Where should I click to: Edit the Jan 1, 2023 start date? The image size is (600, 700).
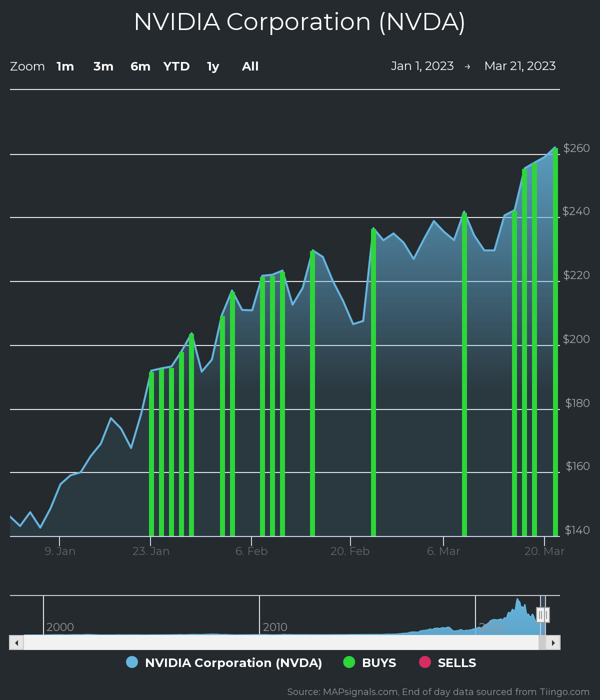click(x=422, y=66)
